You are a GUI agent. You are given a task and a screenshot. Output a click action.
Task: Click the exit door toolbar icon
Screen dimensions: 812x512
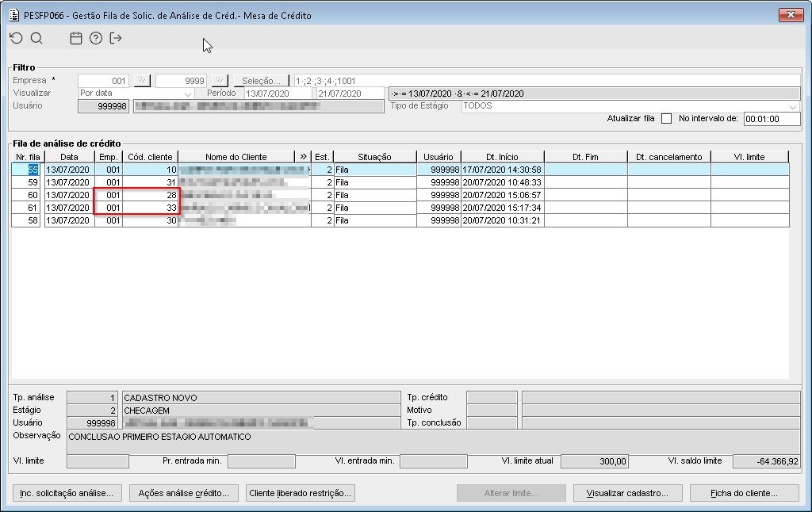tap(116, 38)
